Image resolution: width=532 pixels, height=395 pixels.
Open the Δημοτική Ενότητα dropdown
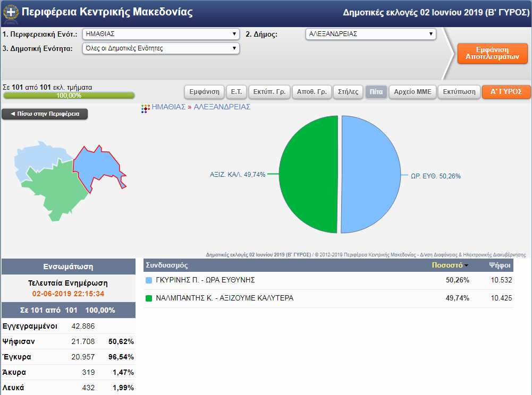click(161, 48)
